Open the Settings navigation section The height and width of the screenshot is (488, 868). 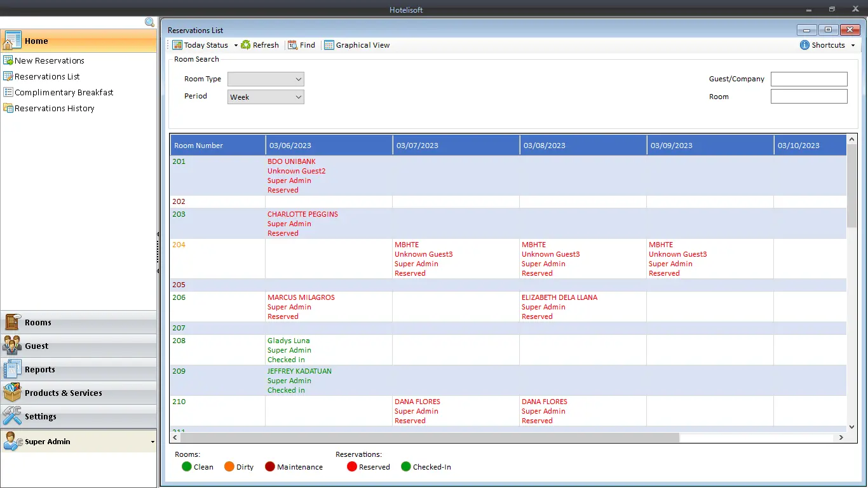(78, 416)
